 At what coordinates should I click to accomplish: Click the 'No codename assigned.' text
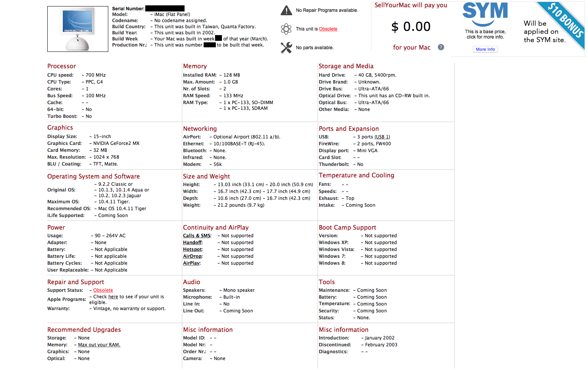(x=181, y=21)
